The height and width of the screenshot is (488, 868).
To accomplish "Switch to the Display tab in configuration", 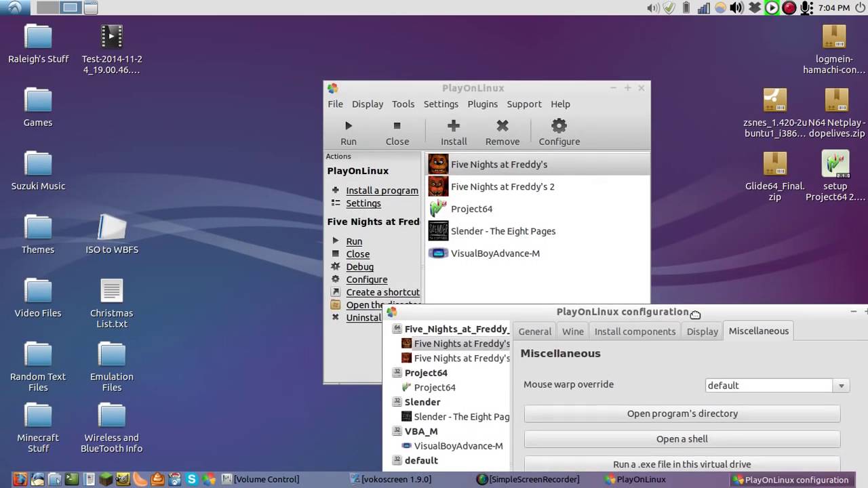I will click(703, 331).
